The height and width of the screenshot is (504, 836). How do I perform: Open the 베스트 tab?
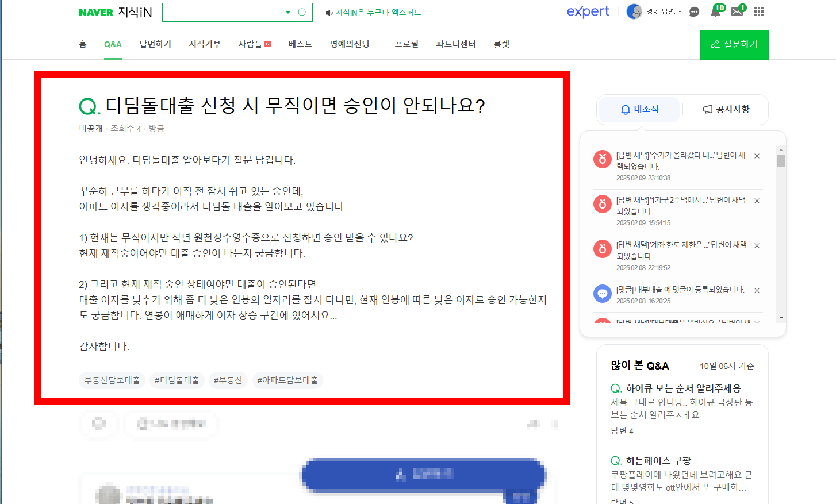tap(300, 44)
